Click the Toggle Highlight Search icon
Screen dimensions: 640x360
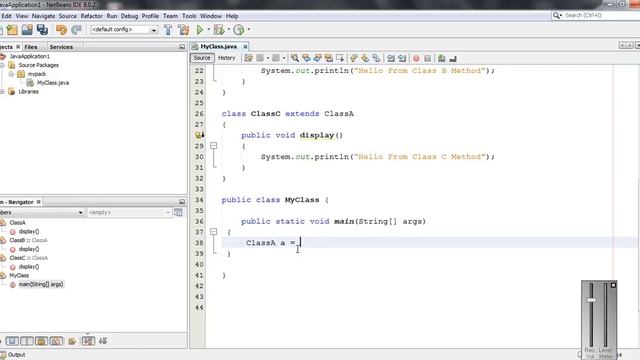click(x=328, y=58)
